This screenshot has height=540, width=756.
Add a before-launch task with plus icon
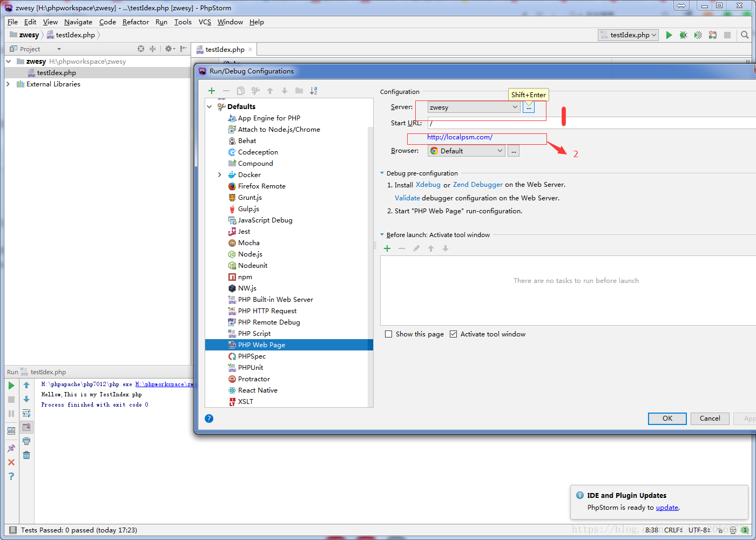click(x=387, y=248)
